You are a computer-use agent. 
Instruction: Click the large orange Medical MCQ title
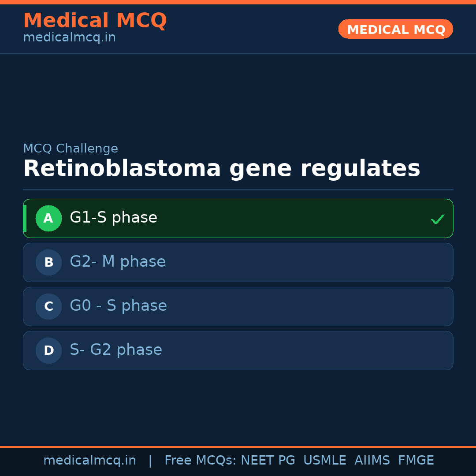point(95,21)
